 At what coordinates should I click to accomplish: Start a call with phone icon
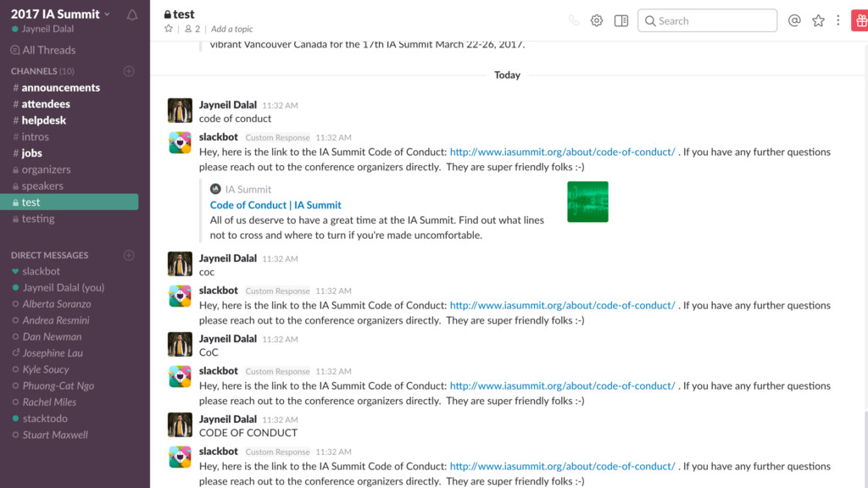[574, 21]
